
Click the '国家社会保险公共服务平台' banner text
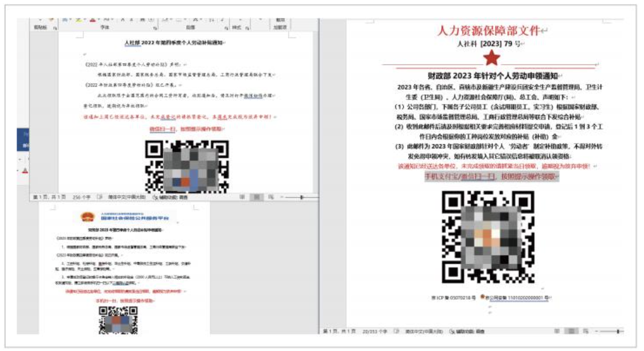135,219
